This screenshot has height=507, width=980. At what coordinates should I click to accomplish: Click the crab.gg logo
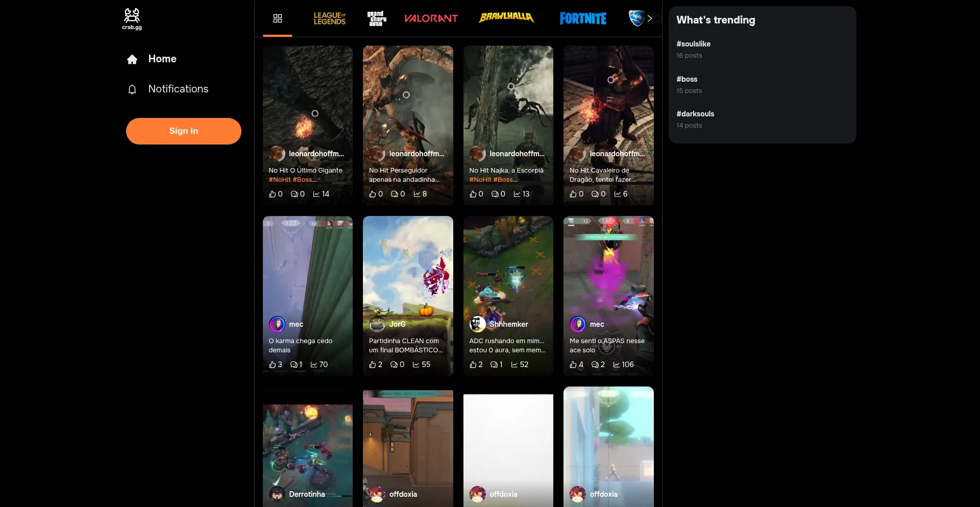pyautogui.click(x=132, y=19)
